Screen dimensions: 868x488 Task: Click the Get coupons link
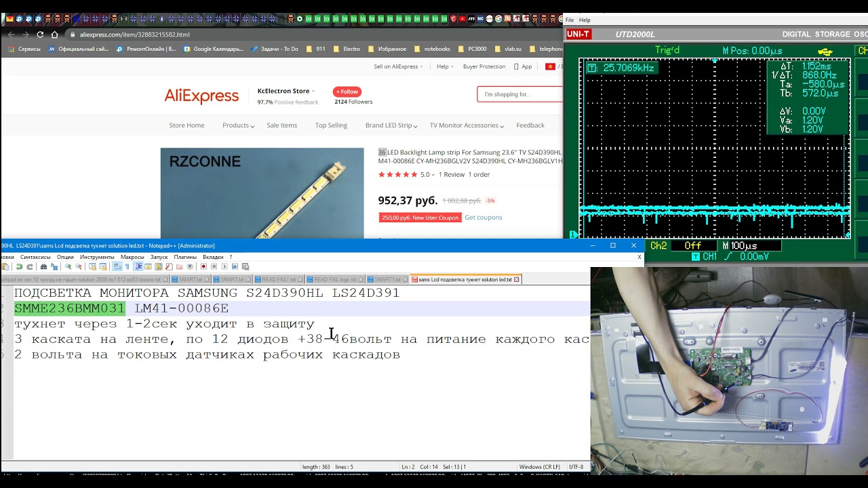coord(484,218)
